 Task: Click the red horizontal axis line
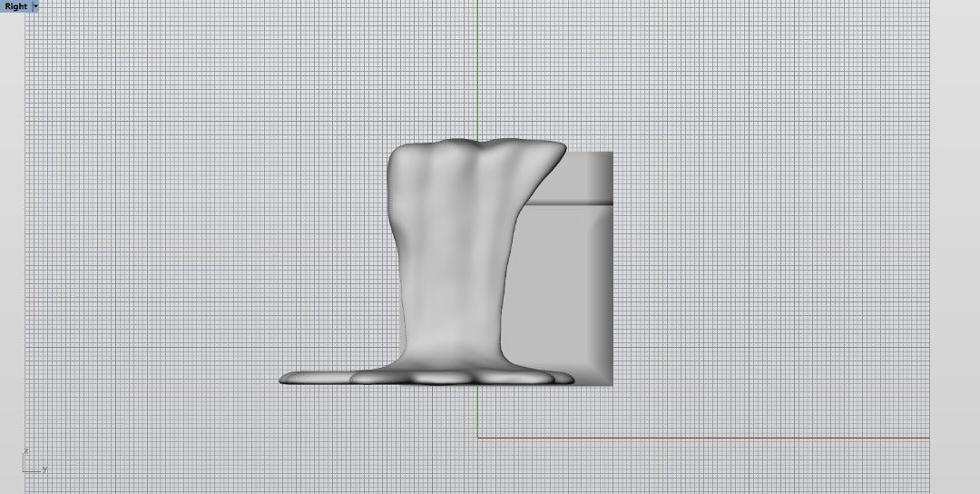point(708,438)
